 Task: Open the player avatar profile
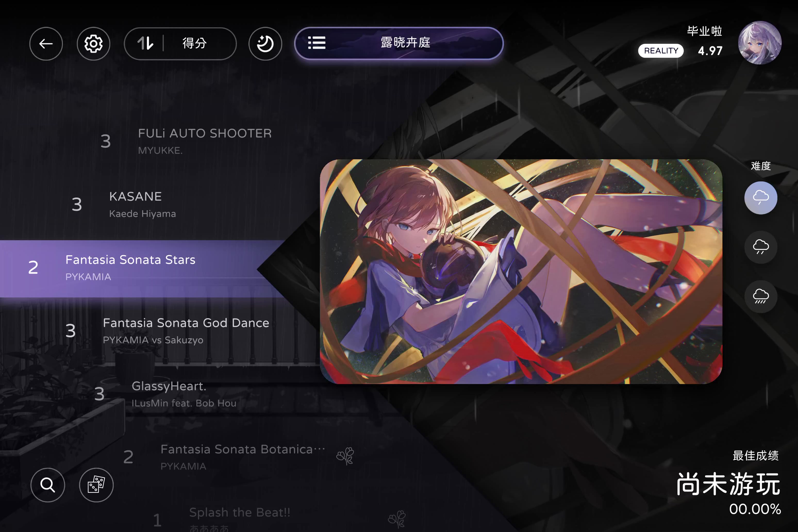(x=760, y=43)
